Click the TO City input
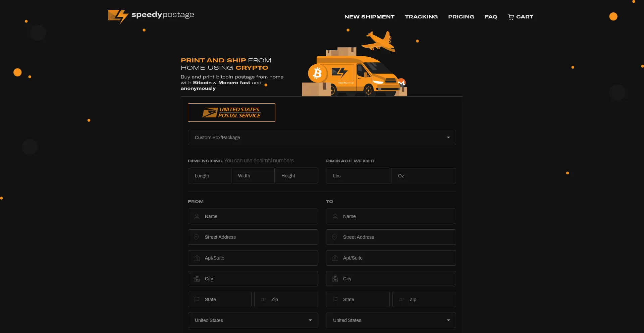Screen dimensions: 644x333 pyautogui.click(x=391, y=279)
